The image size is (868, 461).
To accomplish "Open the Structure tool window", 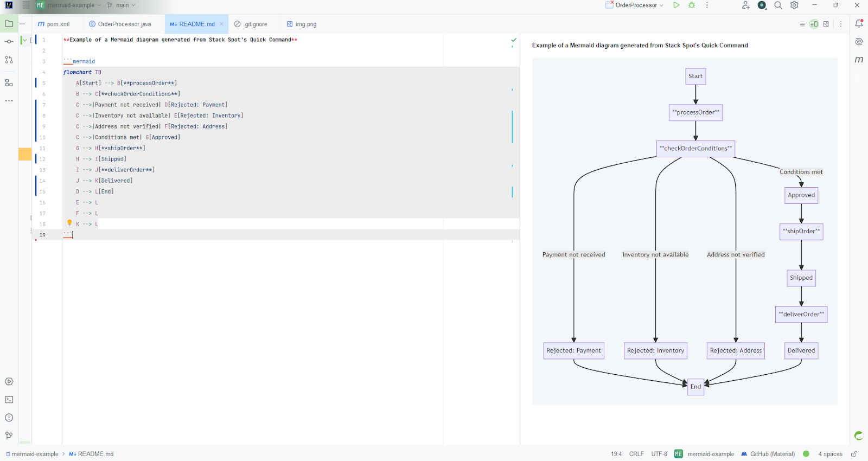I will (9, 83).
